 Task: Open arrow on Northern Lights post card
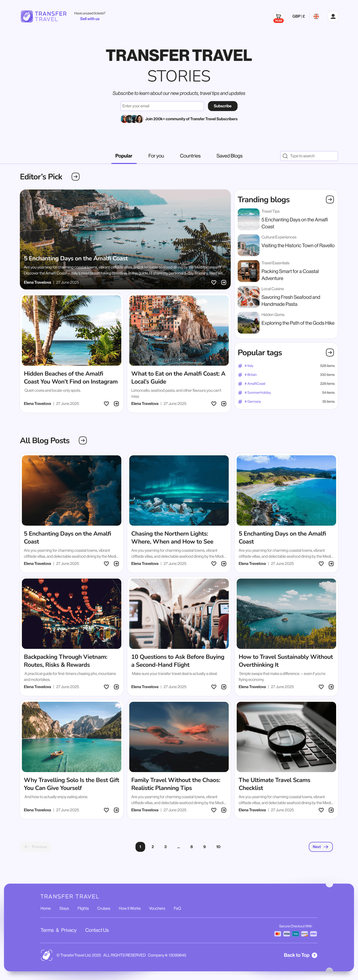point(224,564)
